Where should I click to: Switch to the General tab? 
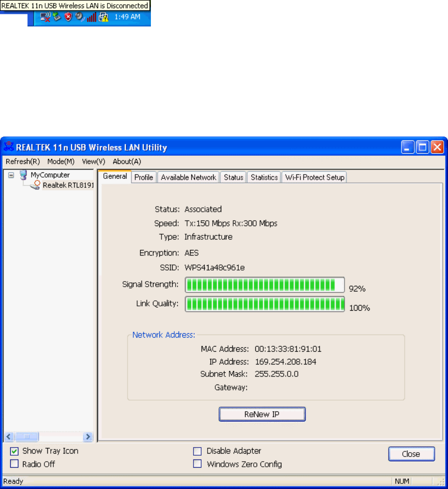[x=115, y=176]
